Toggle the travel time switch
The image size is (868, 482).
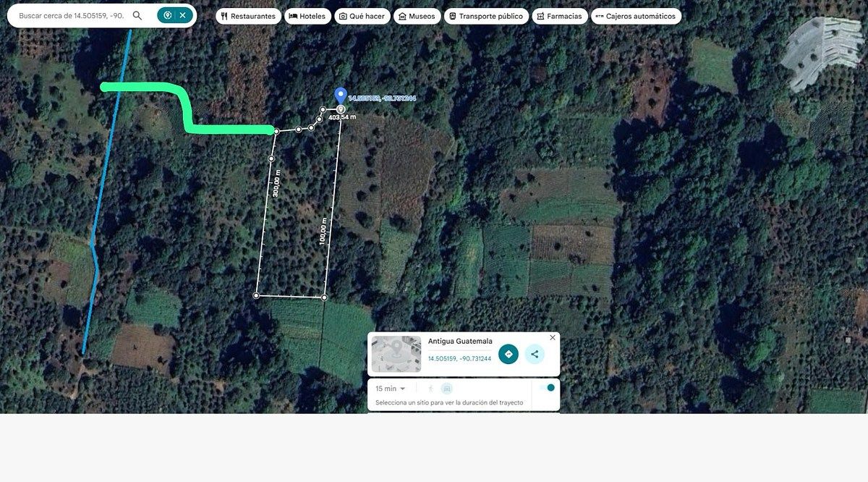pyautogui.click(x=547, y=388)
